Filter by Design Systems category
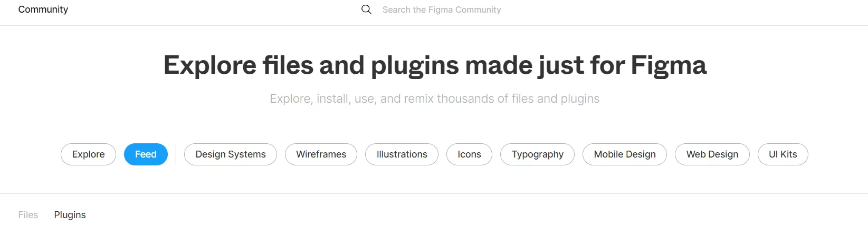Image resolution: width=868 pixels, height=246 pixels. 231,154
